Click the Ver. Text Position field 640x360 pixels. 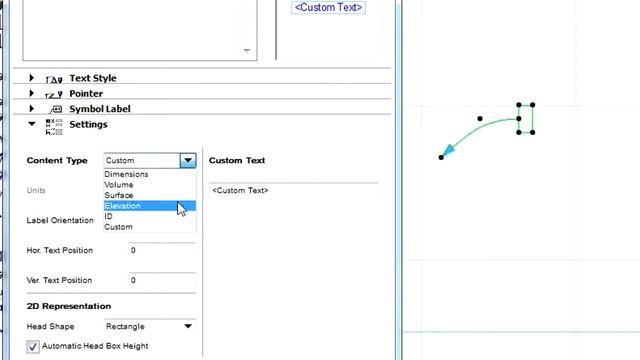[x=162, y=280]
